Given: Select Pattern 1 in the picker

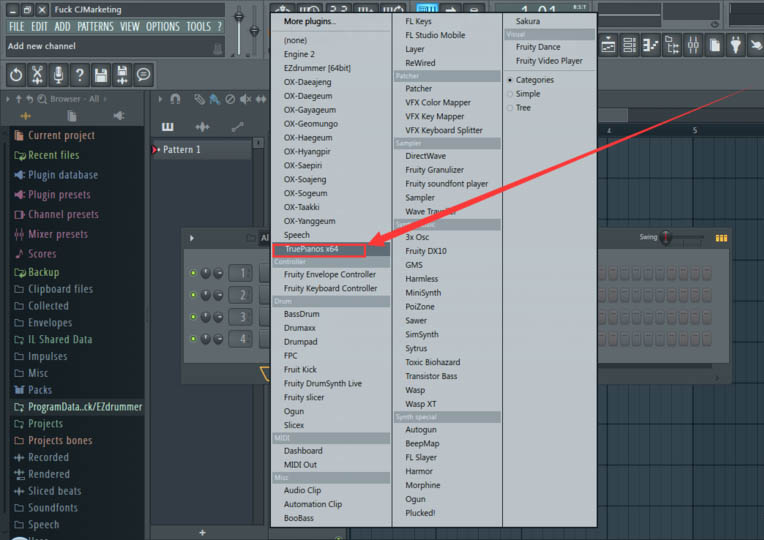Looking at the screenshot, I should pyautogui.click(x=202, y=150).
